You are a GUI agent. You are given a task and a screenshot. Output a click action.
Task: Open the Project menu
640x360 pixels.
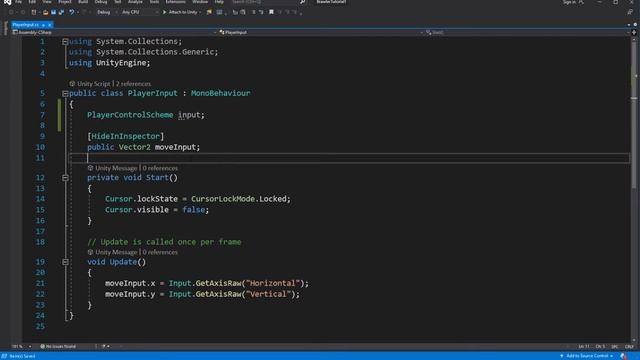[x=64, y=2]
